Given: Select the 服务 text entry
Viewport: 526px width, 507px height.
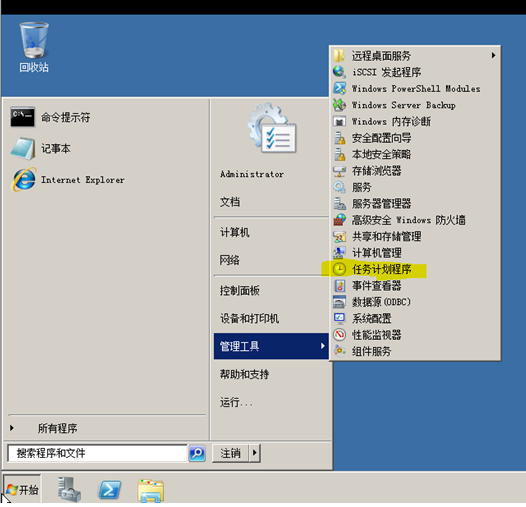Looking at the screenshot, I should [362, 187].
